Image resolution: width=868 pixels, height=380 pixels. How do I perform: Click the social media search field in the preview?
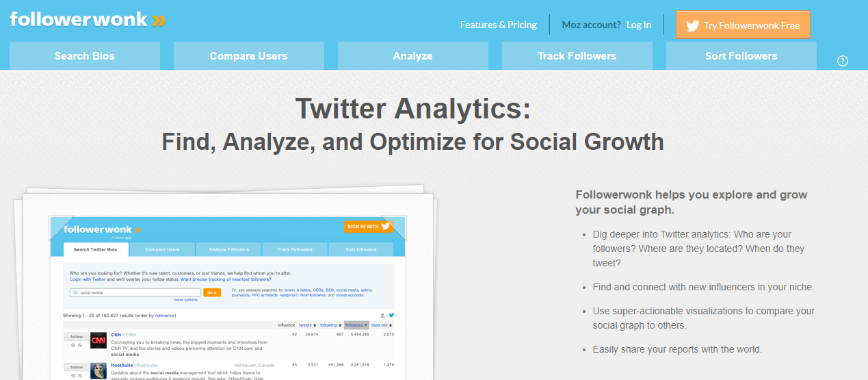(x=135, y=292)
